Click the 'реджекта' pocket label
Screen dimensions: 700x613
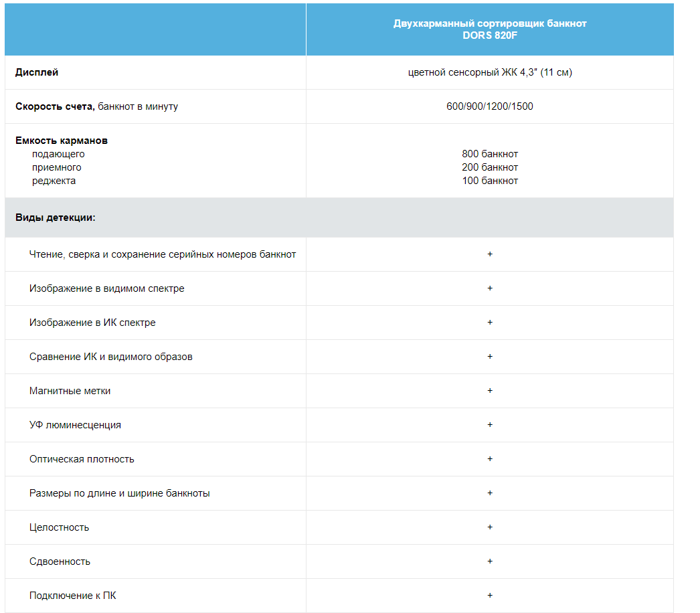[x=54, y=181]
